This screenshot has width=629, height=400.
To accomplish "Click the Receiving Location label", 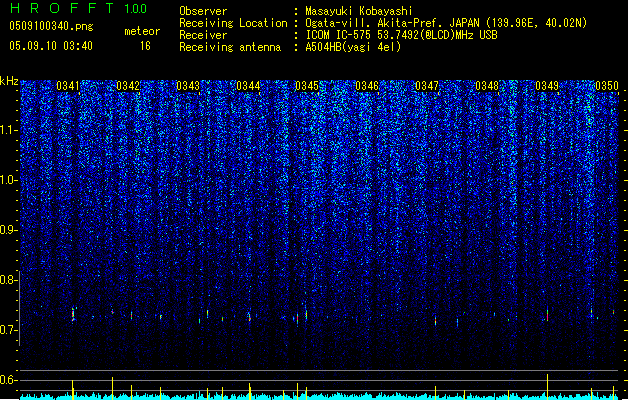I will pyautogui.click(x=233, y=23).
